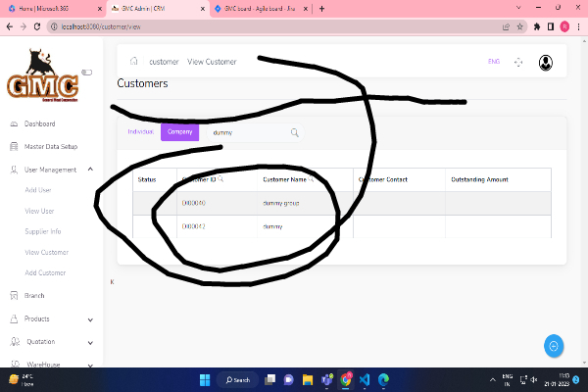Toggle the sidebar collapse switch
This screenshot has height=392, width=588.
(x=86, y=72)
